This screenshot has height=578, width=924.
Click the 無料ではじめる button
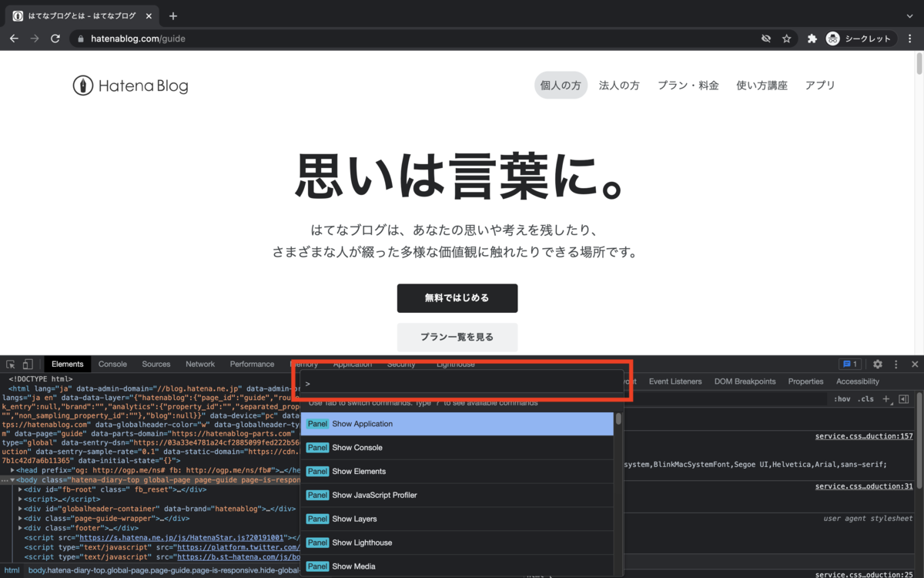[457, 298]
